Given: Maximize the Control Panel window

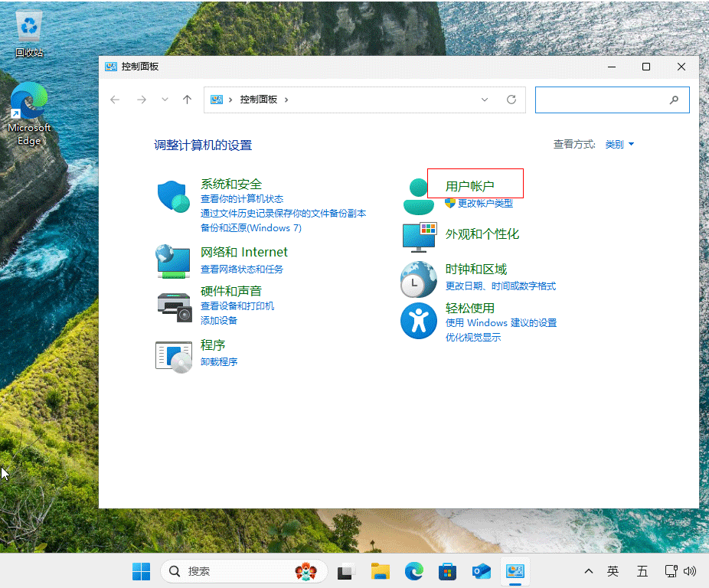Looking at the screenshot, I should 646,67.
